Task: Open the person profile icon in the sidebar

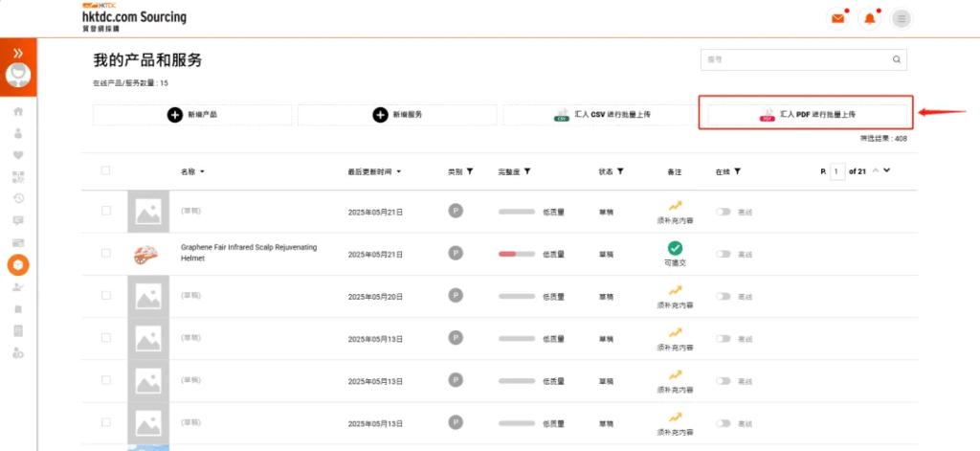Action: (18, 133)
